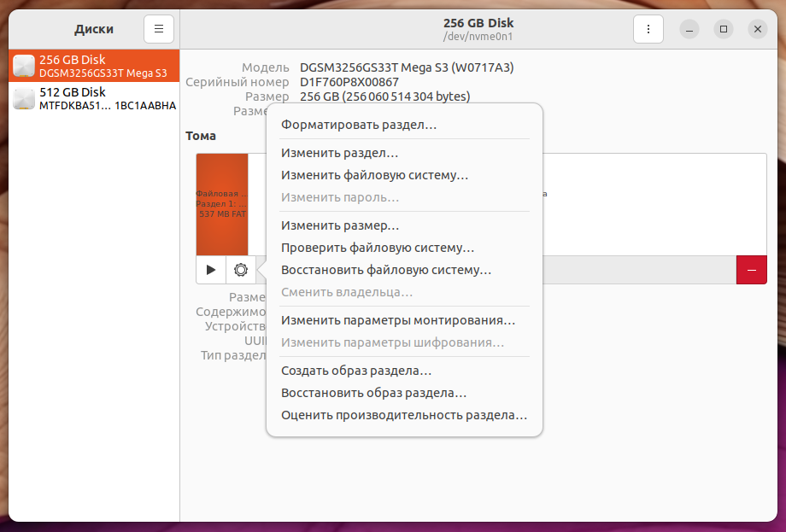
Task: Delete selected partition with red minus button
Action: click(x=752, y=270)
